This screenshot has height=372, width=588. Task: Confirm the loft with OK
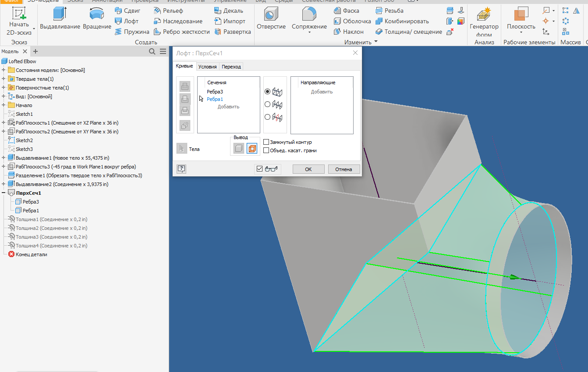click(x=308, y=169)
